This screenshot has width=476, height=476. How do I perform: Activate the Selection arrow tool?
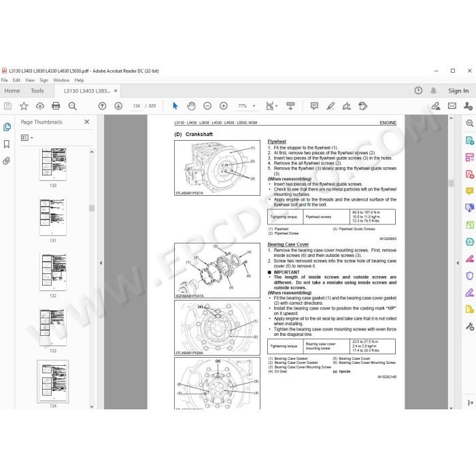[175, 106]
